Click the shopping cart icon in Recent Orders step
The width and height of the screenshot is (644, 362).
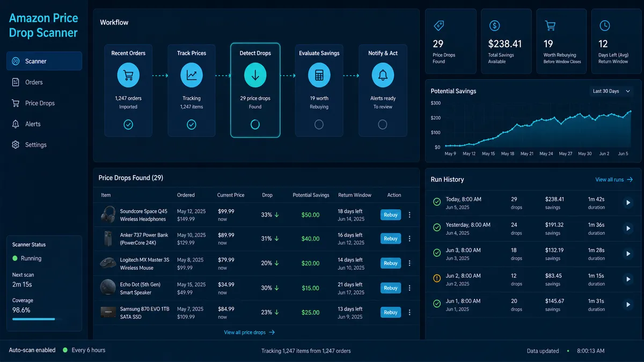(128, 76)
